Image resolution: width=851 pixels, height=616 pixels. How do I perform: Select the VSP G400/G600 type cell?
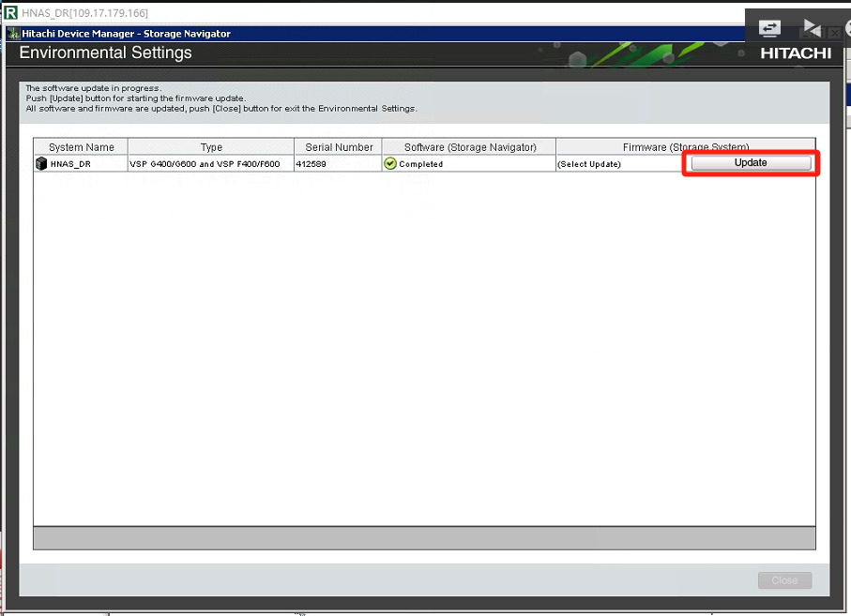pyautogui.click(x=211, y=164)
